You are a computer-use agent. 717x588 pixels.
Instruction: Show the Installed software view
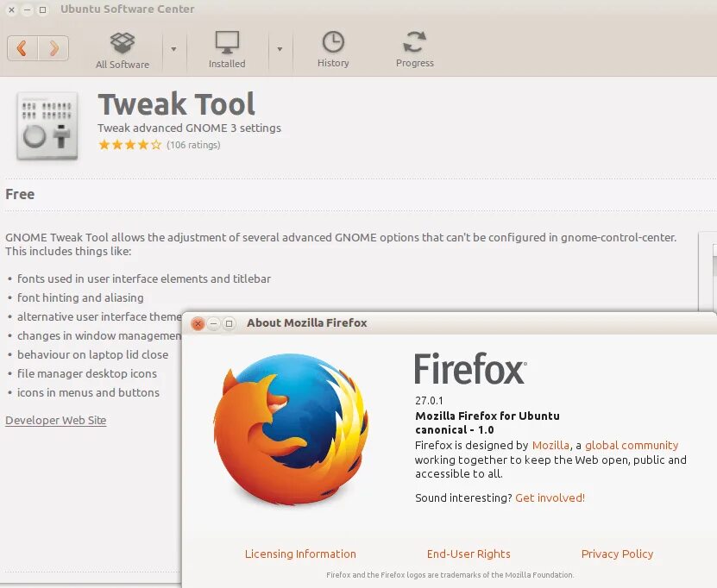coord(227,50)
